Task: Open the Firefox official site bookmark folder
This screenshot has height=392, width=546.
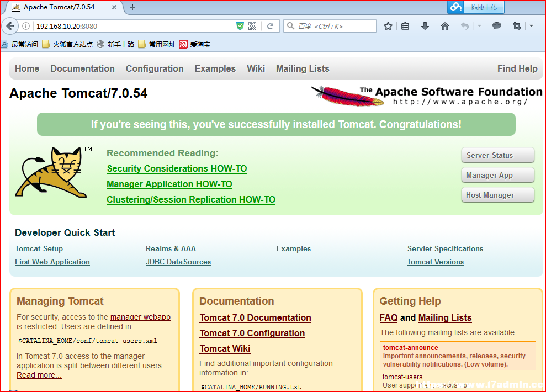Action: point(67,44)
